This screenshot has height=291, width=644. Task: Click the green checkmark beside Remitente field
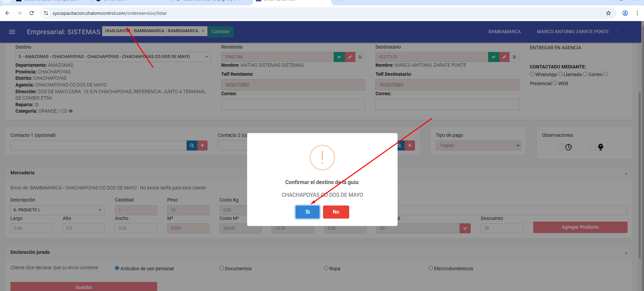[x=339, y=57]
